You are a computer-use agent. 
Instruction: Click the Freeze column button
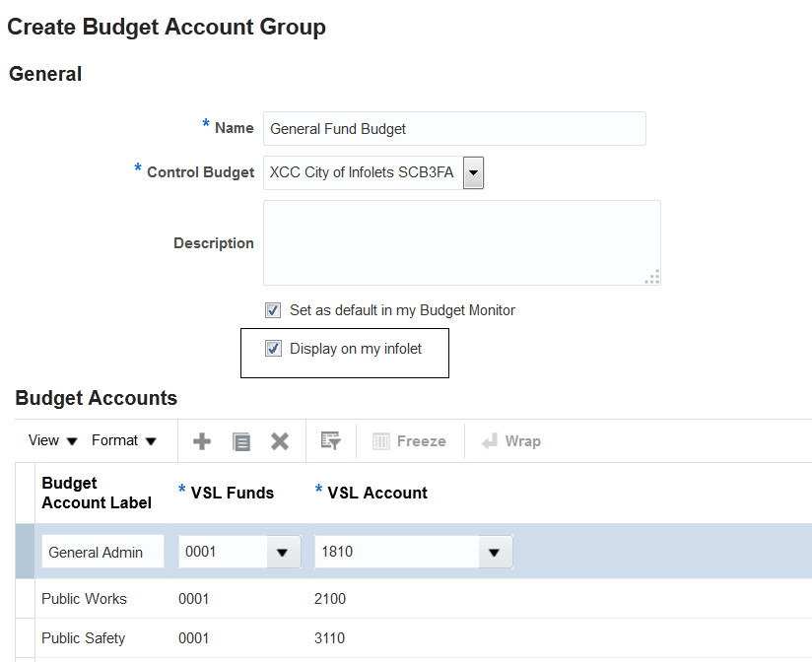pos(409,441)
